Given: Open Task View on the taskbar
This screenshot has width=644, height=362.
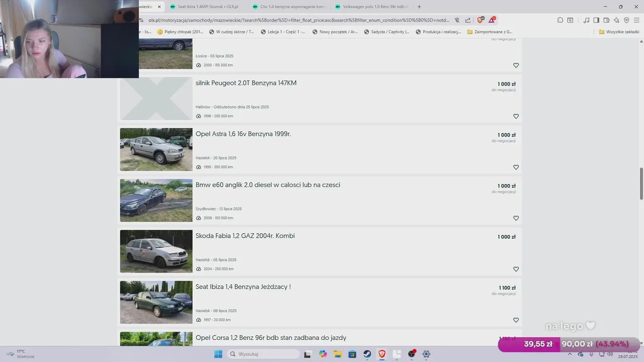Looking at the screenshot, I should 307,354.
